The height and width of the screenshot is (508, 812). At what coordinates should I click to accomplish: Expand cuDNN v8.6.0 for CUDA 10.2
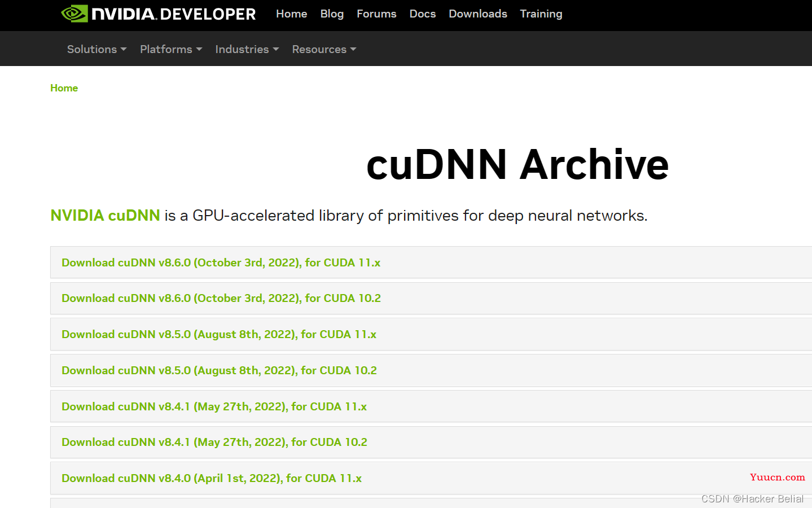(431, 298)
